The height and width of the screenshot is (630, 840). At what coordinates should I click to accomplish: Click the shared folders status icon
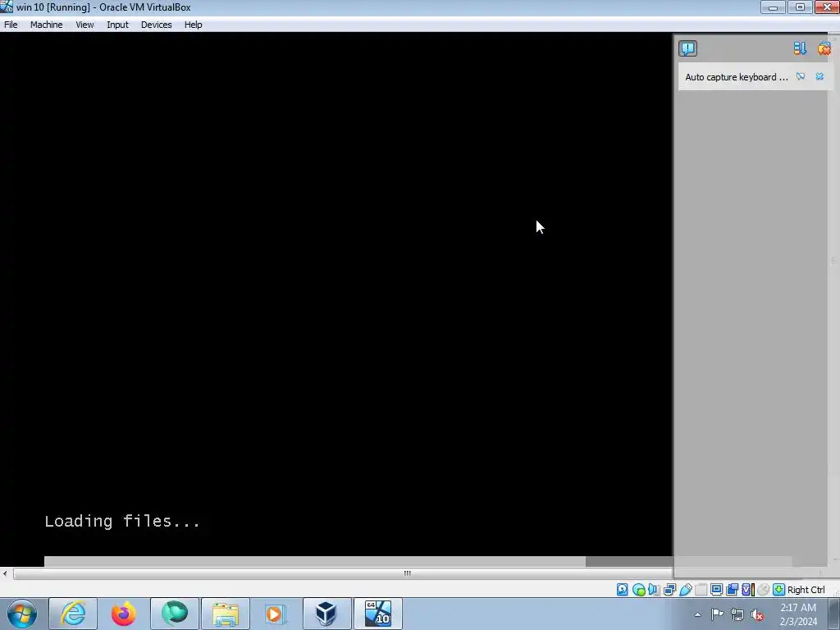pos(701,589)
